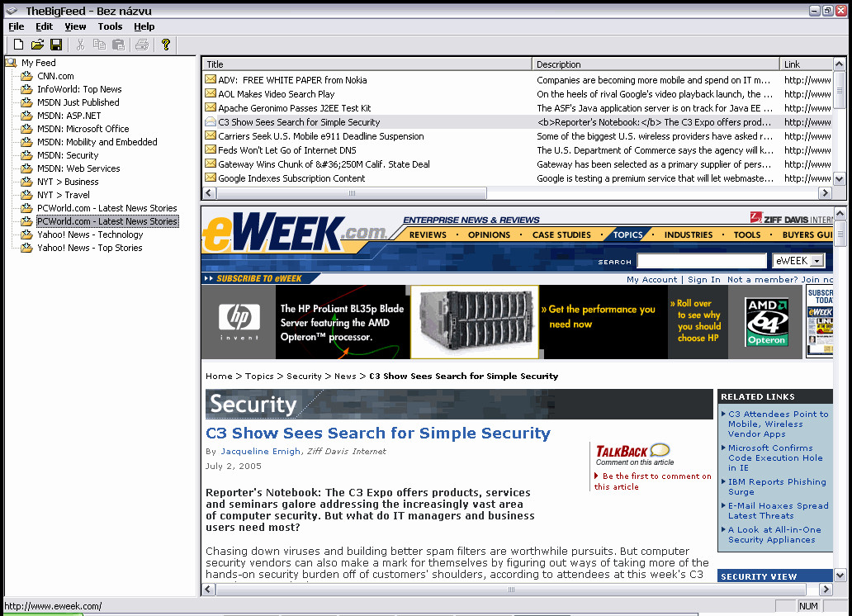852x616 pixels.
Task: Click the Save floppy disk icon
Action: coord(56,45)
